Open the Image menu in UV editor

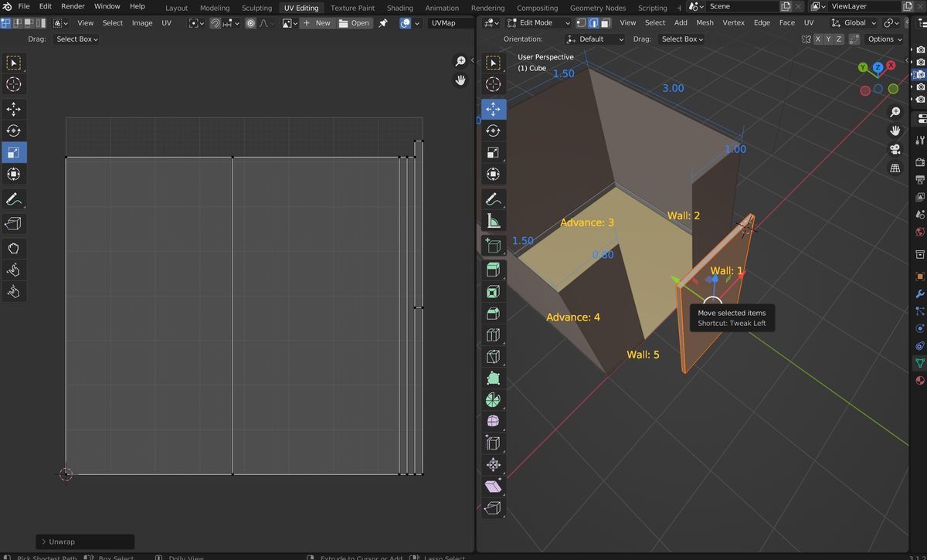pos(142,23)
